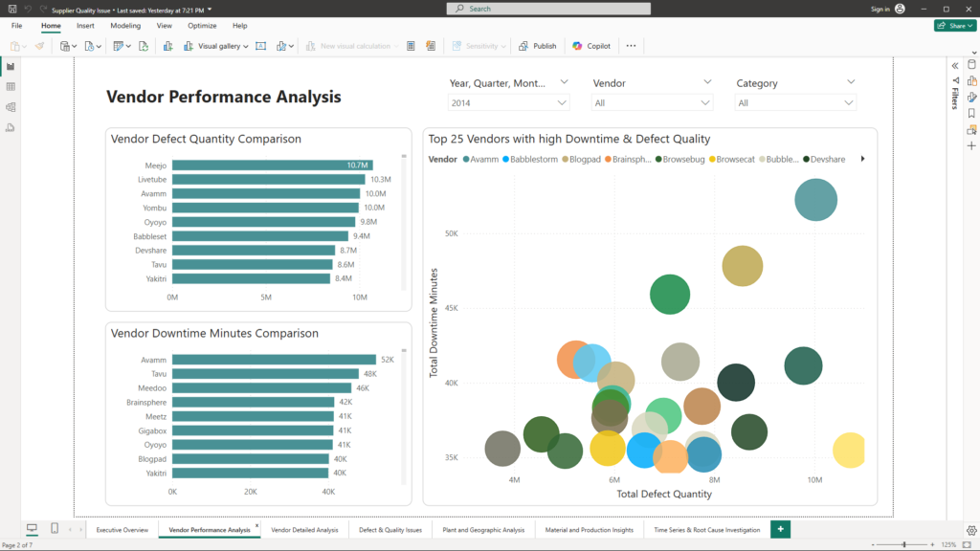This screenshot has height=551, width=980.
Task: Switch to mobile layout icon
Action: pos(55,529)
